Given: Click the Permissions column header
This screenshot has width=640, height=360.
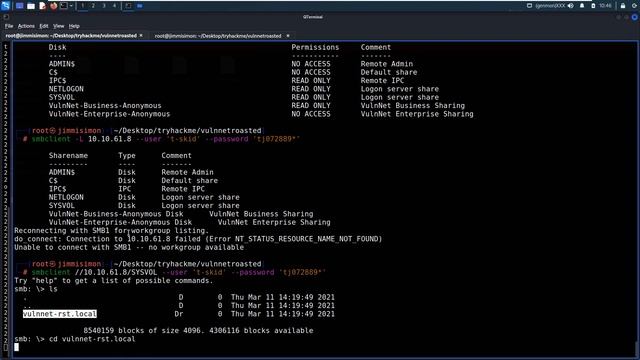Looking at the screenshot, I should (x=315, y=47).
